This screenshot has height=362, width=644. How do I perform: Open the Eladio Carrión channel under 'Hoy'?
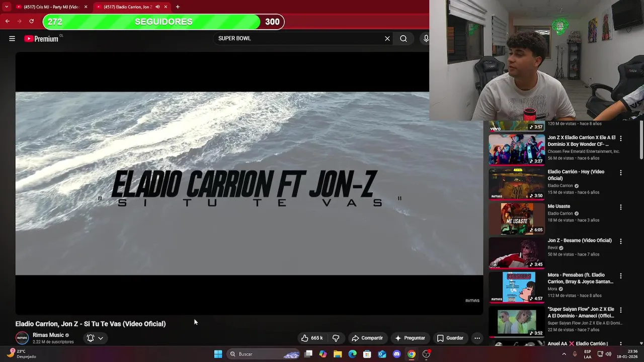[560, 186]
